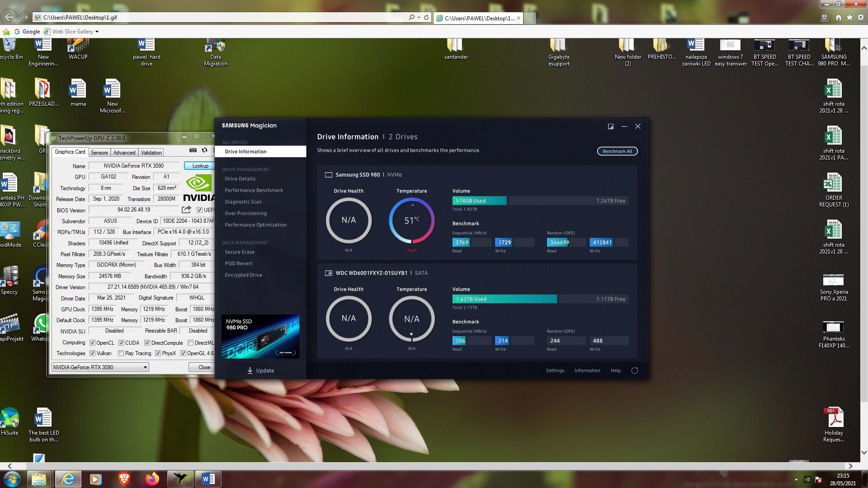Show hidden system tray icons arrow
Screen dimensions: 868x488
[796, 479]
